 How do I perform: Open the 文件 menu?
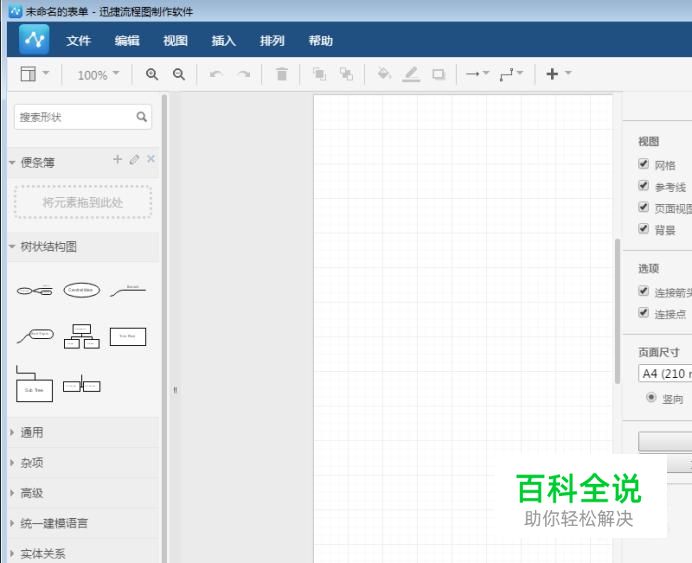coord(79,41)
